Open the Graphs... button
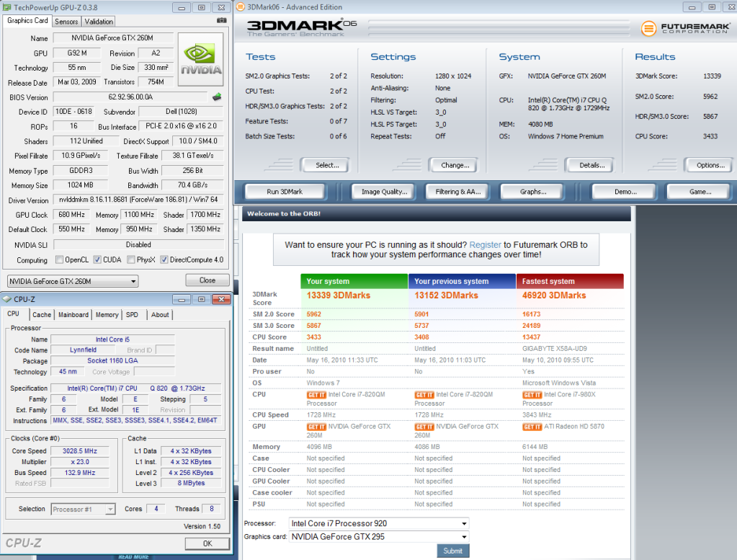This screenshot has width=737, height=560. pyautogui.click(x=533, y=192)
